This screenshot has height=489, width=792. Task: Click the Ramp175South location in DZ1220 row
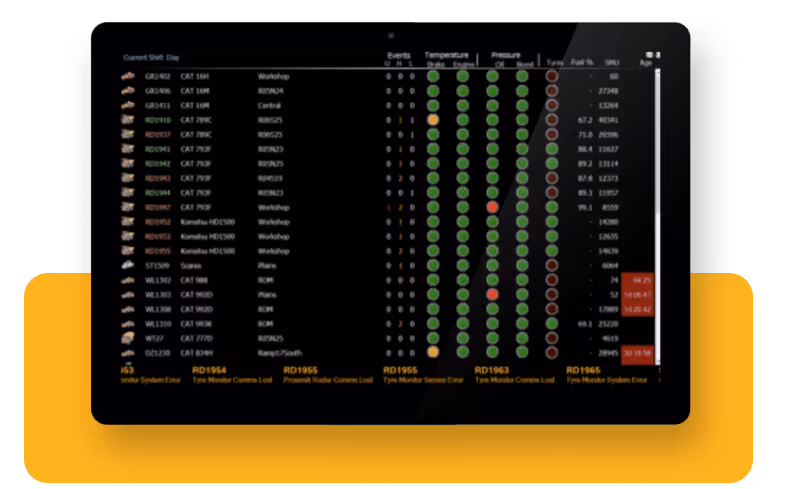[x=280, y=353]
